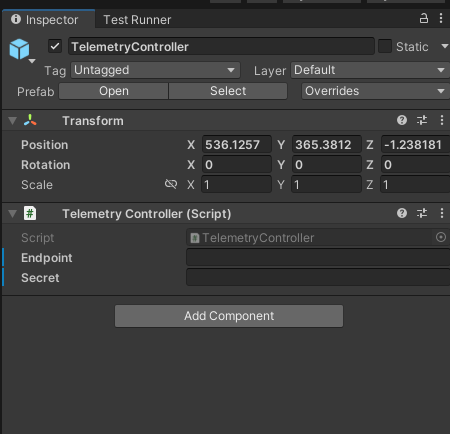Click the Secret text field
The width and height of the screenshot is (450, 434).
pos(318,278)
